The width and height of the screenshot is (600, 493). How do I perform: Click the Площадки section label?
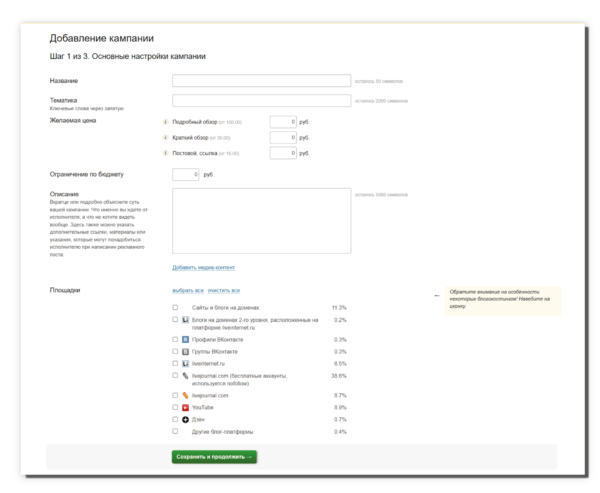(x=65, y=290)
